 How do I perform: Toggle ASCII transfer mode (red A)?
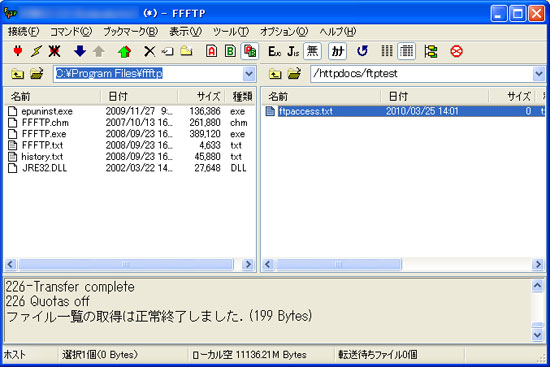(212, 51)
